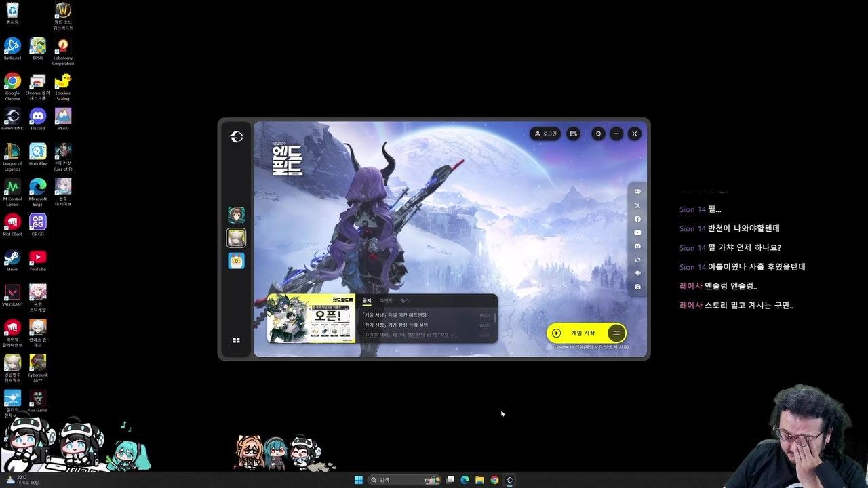The height and width of the screenshot is (488, 868).
Task: Open the redeem card icon beside login
Action: (x=574, y=134)
